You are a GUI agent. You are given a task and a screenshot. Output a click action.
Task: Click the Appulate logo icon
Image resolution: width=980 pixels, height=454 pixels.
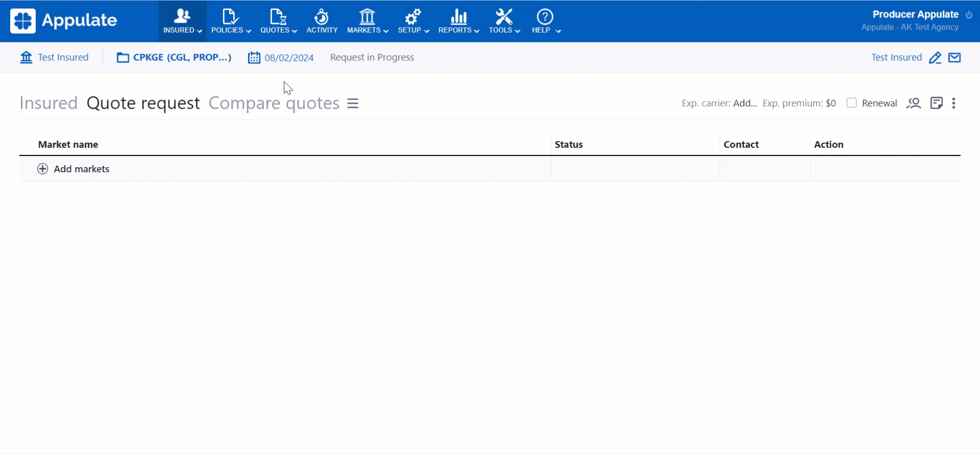point(23,21)
